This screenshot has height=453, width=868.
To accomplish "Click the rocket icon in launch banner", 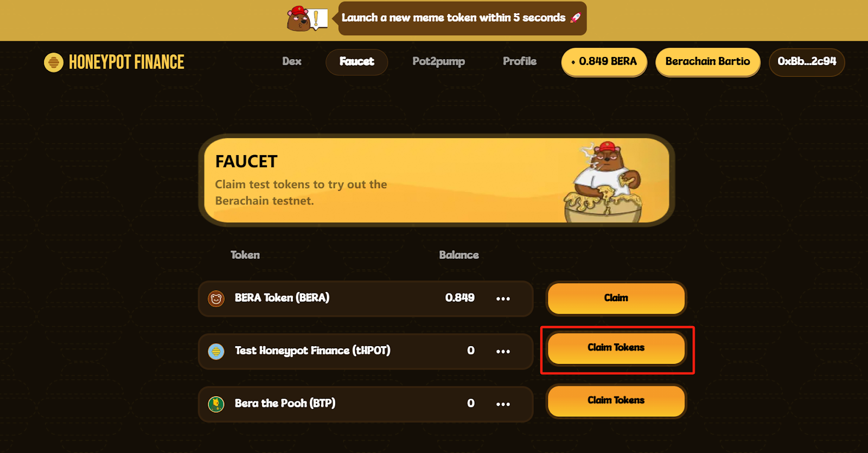I will coord(576,18).
